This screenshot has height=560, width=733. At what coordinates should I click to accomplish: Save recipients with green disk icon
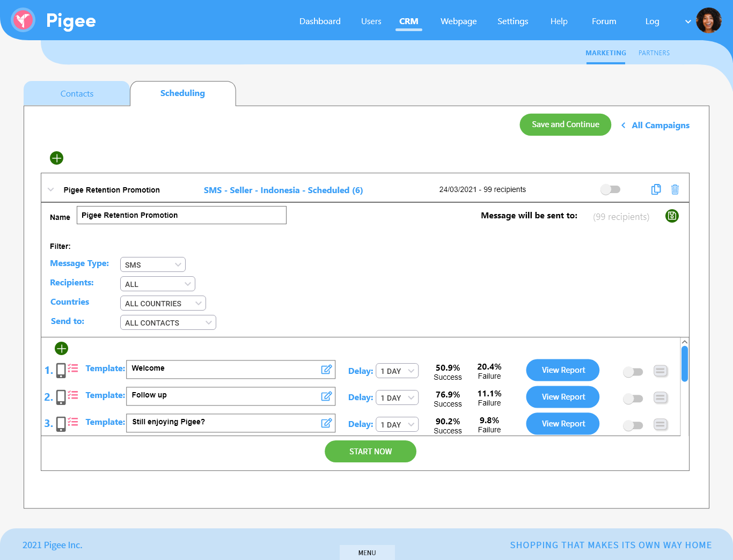point(672,216)
